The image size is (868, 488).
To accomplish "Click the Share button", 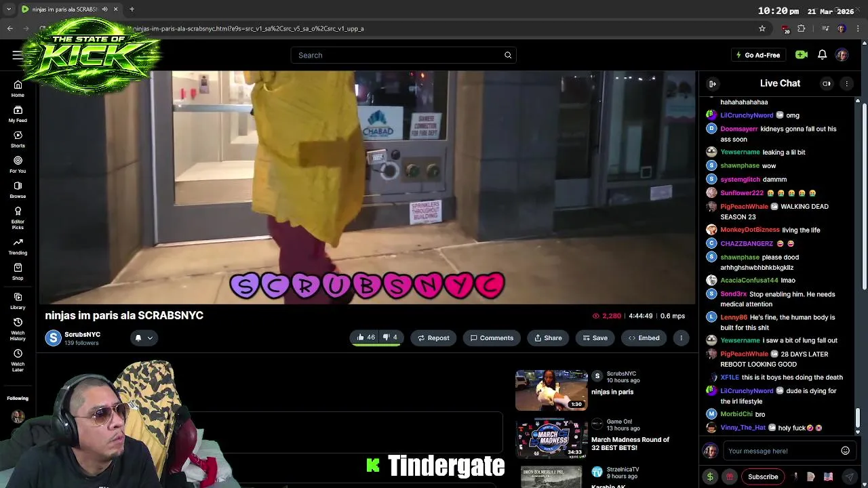I will click(x=548, y=338).
